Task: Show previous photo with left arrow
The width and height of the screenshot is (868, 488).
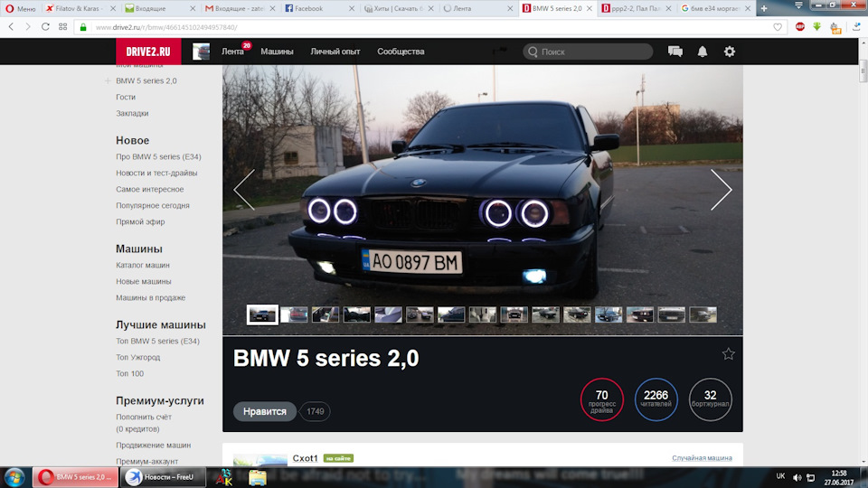Action: pos(244,190)
